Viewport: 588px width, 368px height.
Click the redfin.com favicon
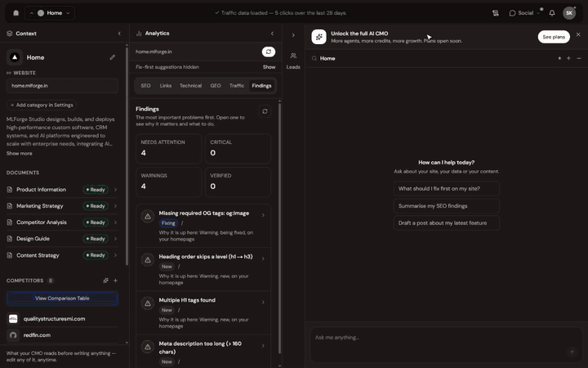click(13, 335)
